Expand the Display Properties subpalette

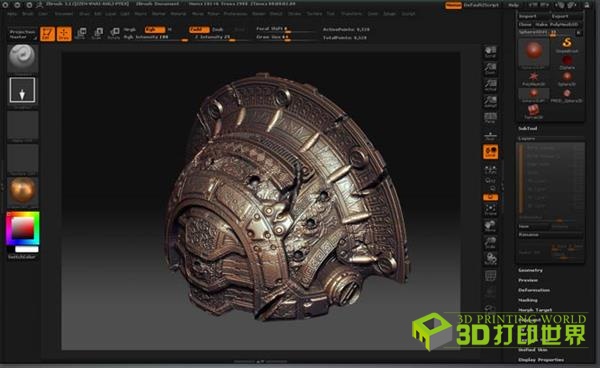coord(541,360)
